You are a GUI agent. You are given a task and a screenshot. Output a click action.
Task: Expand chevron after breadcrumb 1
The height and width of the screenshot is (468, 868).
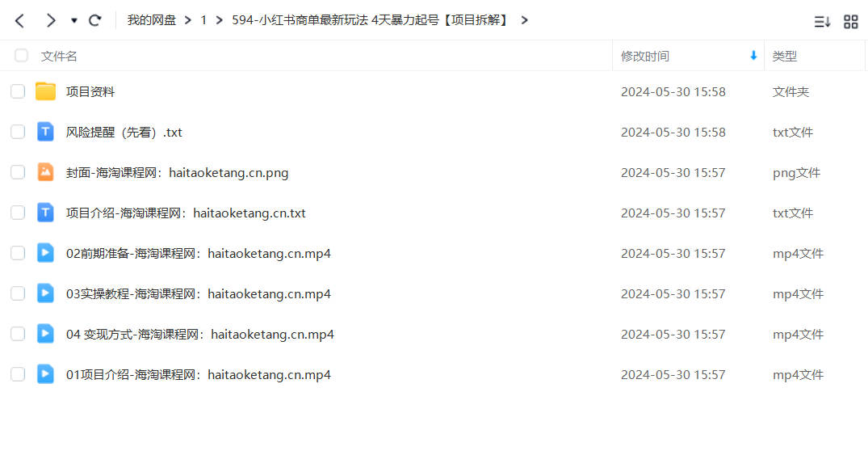coord(219,20)
